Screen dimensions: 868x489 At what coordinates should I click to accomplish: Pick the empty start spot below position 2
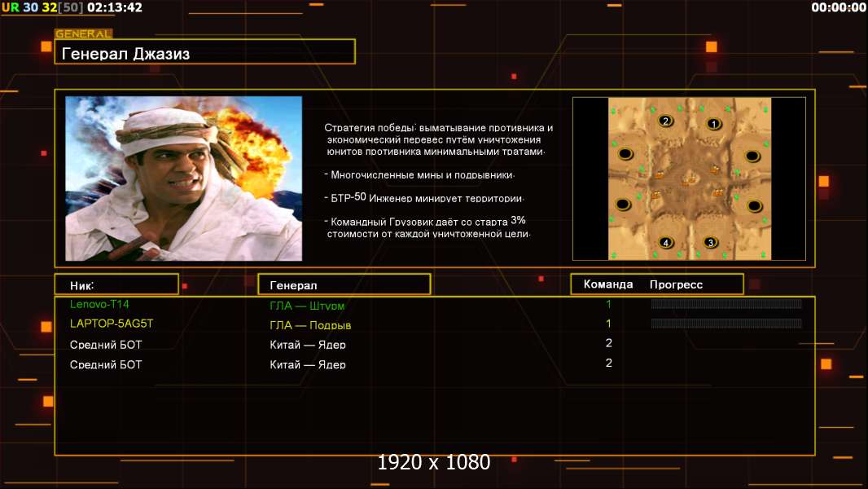625,154
